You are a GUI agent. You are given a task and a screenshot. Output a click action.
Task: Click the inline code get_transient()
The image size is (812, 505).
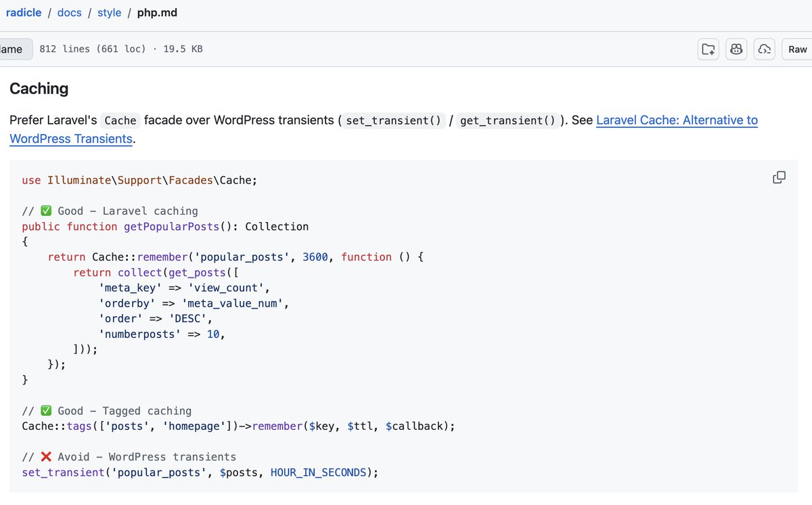click(x=507, y=120)
